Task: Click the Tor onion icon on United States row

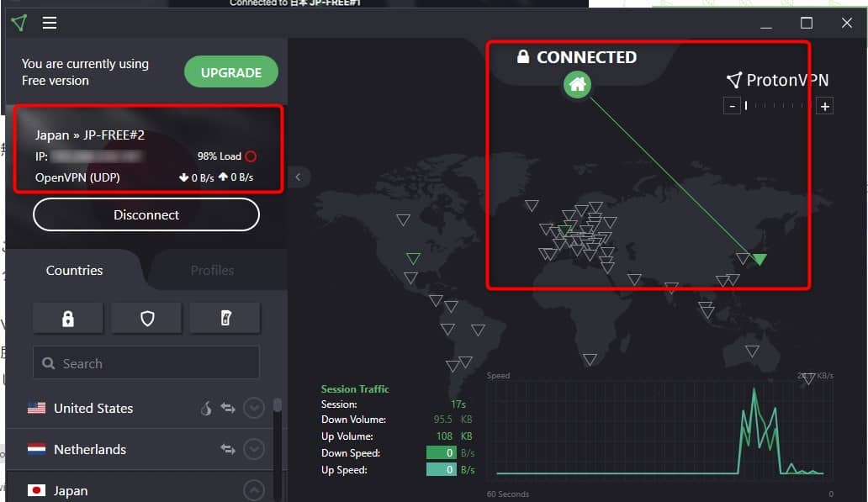Action: point(206,409)
